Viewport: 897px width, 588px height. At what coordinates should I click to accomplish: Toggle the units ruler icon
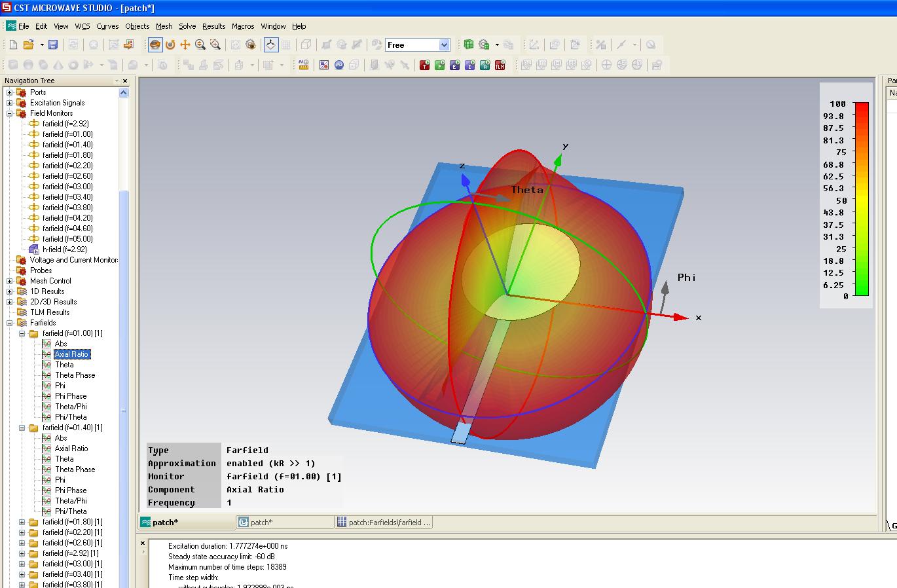pos(303,65)
